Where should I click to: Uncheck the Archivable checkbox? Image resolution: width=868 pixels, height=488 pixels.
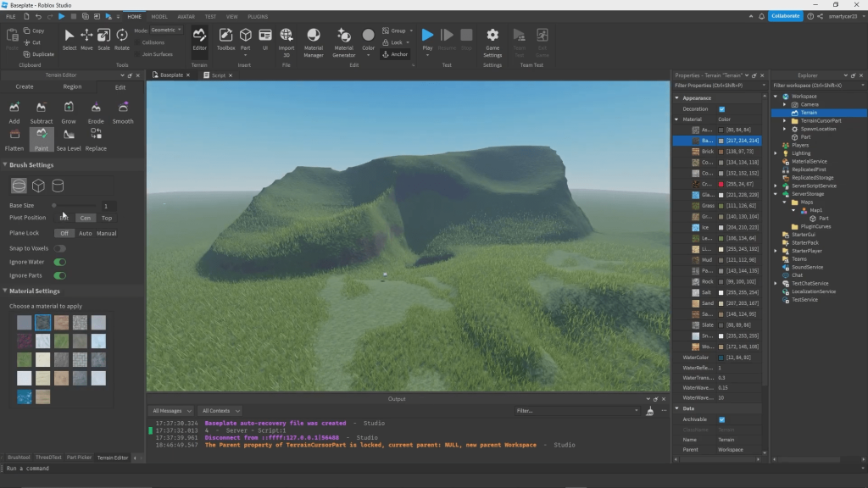[722, 419]
